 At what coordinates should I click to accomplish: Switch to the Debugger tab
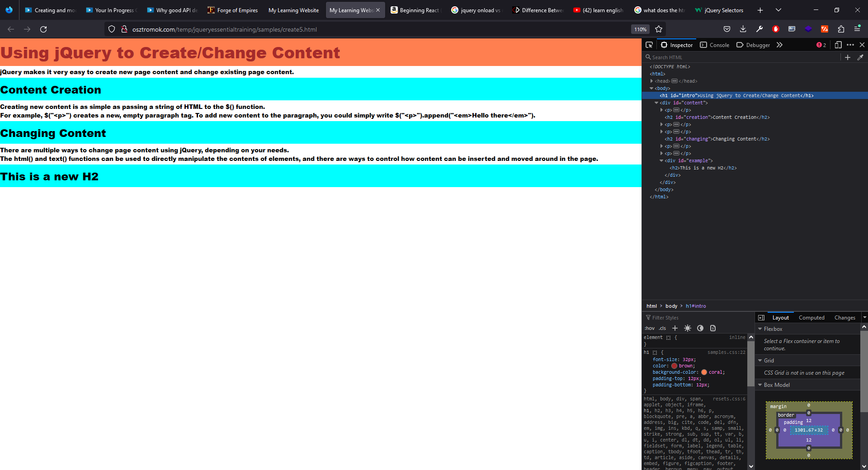753,45
